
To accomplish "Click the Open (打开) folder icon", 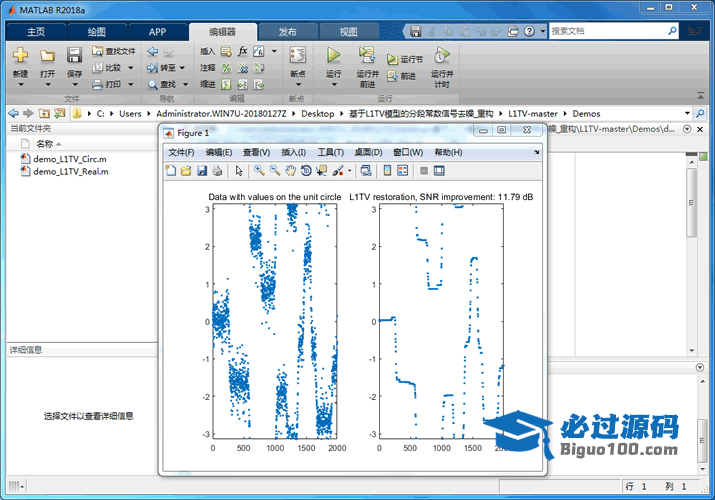I will (x=47, y=55).
